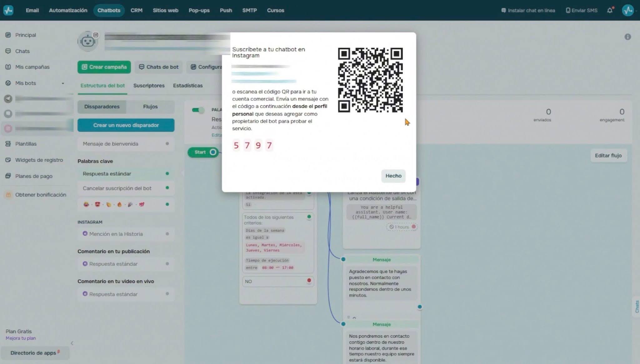This screenshot has height=364, width=640.
Task: Open the Email menu
Action: tap(32, 10)
